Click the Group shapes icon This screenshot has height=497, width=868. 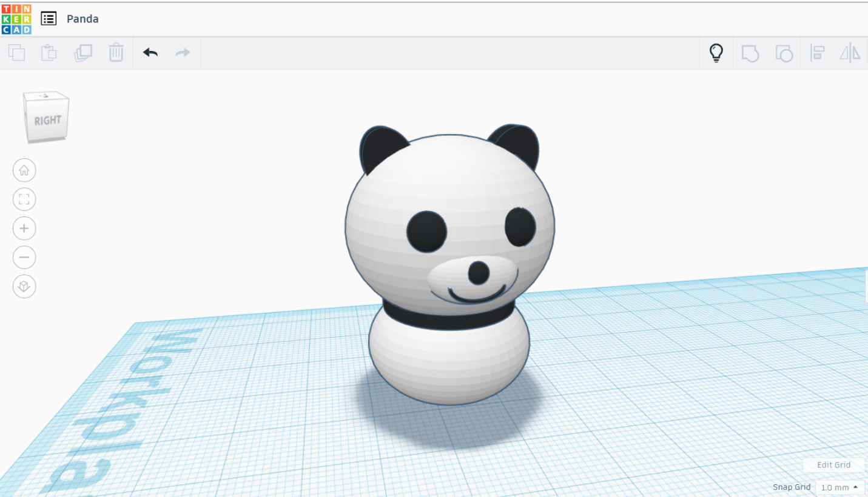point(750,53)
